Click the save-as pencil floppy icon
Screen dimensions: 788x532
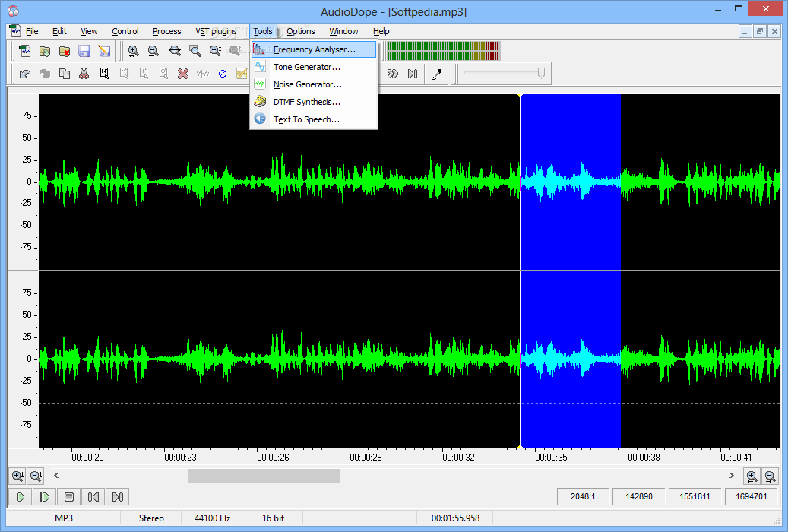[x=104, y=51]
